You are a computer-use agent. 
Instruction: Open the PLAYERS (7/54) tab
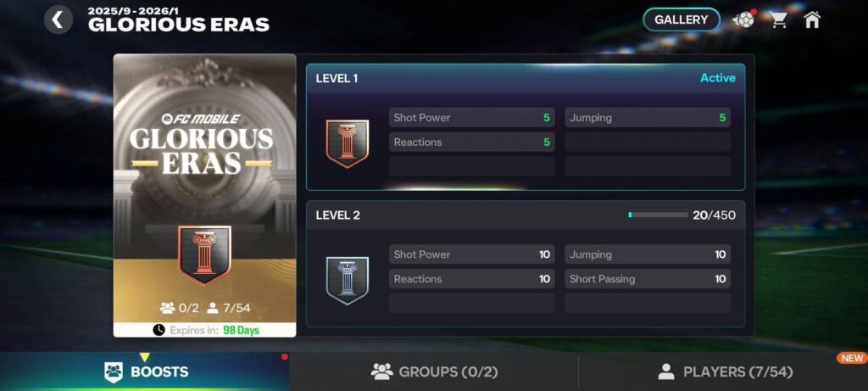click(x=724, y=371)
